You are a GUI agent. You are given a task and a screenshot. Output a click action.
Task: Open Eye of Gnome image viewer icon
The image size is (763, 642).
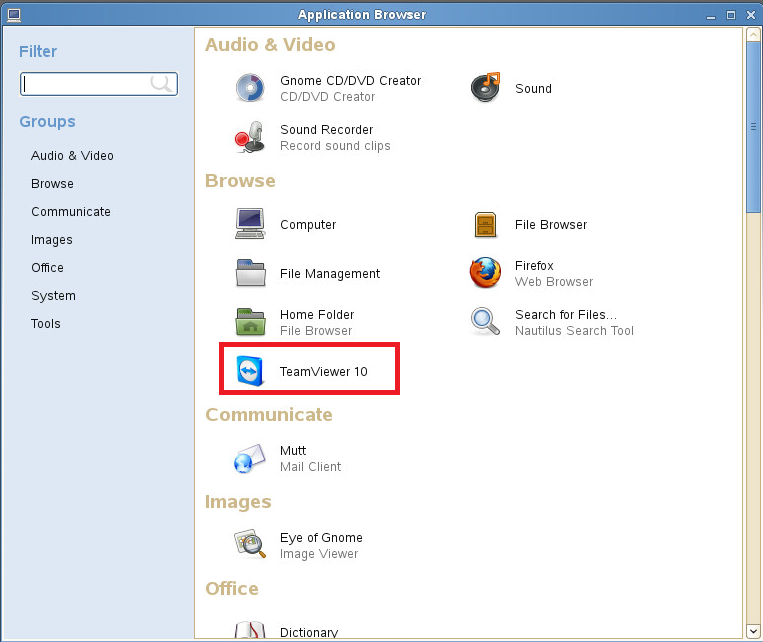(250, 544)
